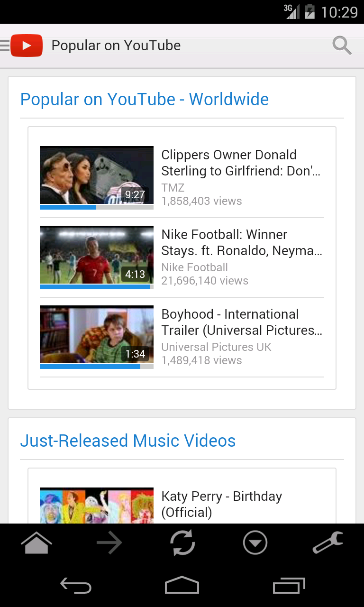Viewport: 364px width, 607px height.
Task: Tap the Nike Football channel name
Action: point(195,267)
